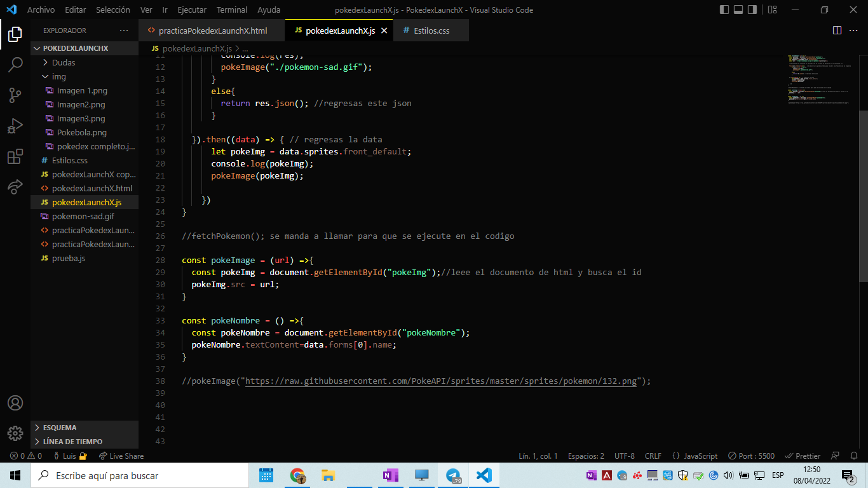Toggle the bottom panel visibility
This screenshot has height=488, width=868.
[738, 9]
